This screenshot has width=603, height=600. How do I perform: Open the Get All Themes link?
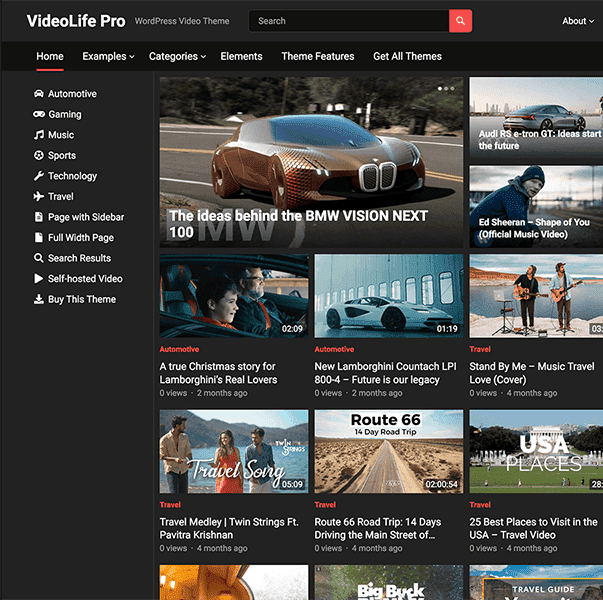[407, 57]
